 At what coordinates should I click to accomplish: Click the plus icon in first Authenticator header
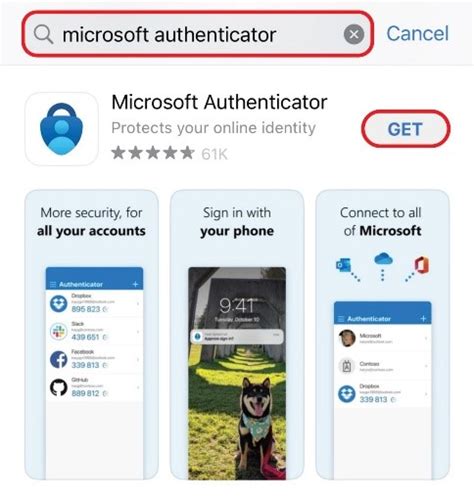click(135, 284)
